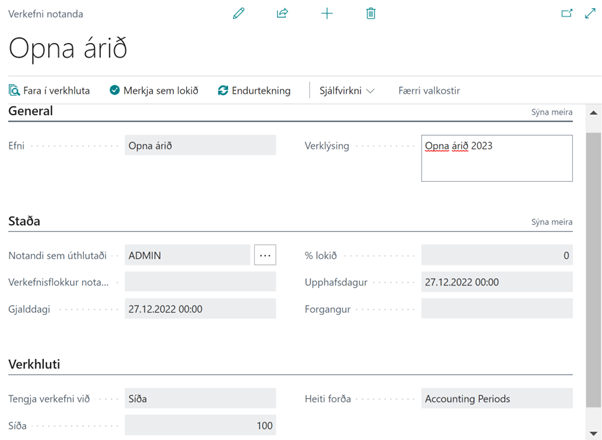Image resolution: width=602 pixels, height=440 pixels.
Task: Expand page to full screen icon
Action: tap(589, 14)
